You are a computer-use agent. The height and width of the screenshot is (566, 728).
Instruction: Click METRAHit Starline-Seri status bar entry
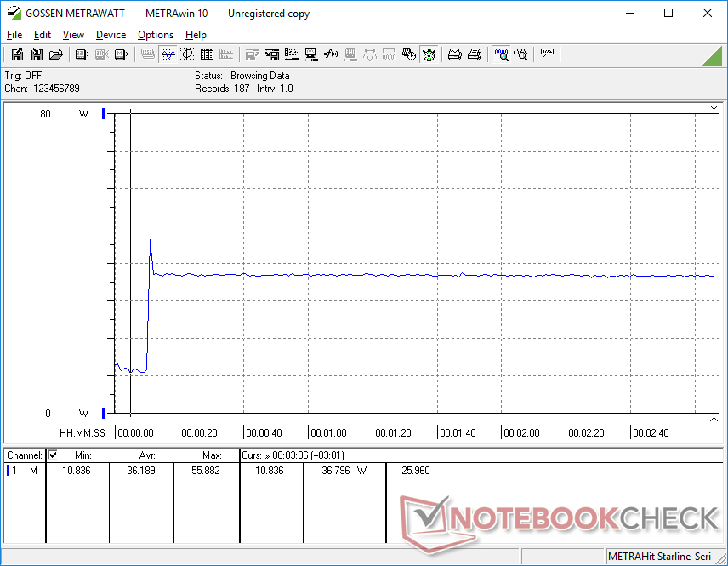tap(659, 557)
